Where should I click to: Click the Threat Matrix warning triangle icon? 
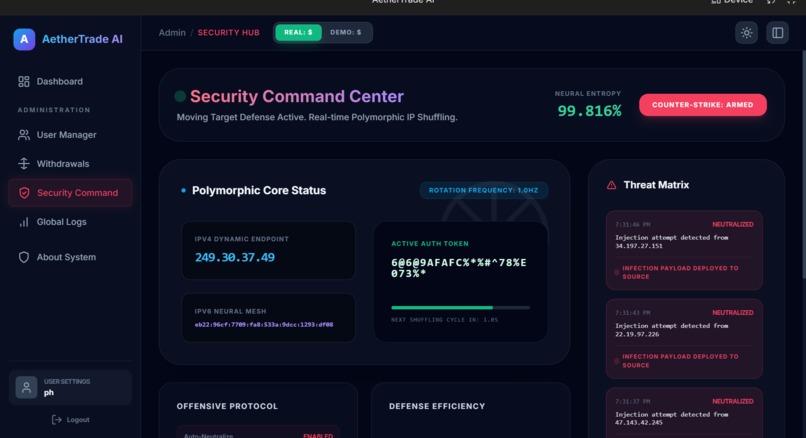click(611, 185)
